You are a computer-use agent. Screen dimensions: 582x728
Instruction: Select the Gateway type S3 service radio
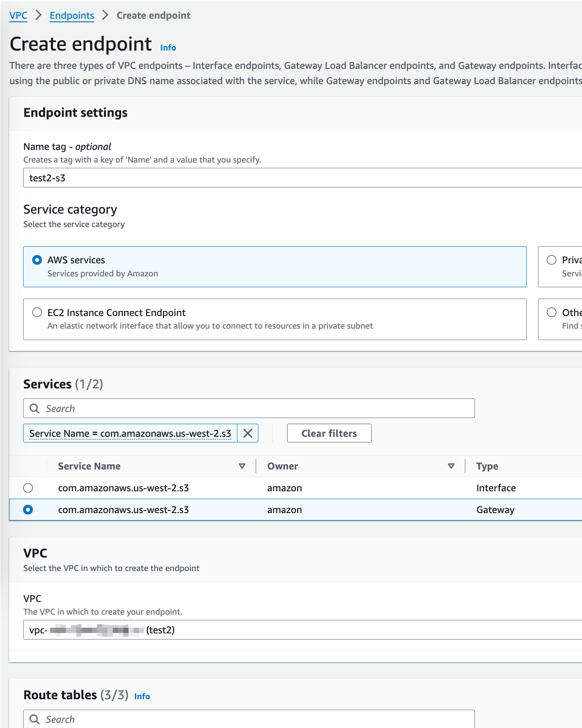28,510
